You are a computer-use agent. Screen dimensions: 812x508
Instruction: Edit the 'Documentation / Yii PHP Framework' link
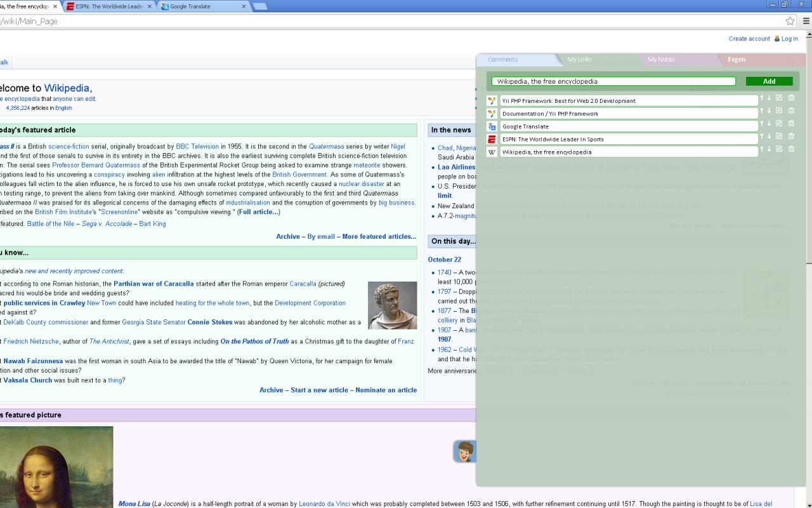click(779, 110)
